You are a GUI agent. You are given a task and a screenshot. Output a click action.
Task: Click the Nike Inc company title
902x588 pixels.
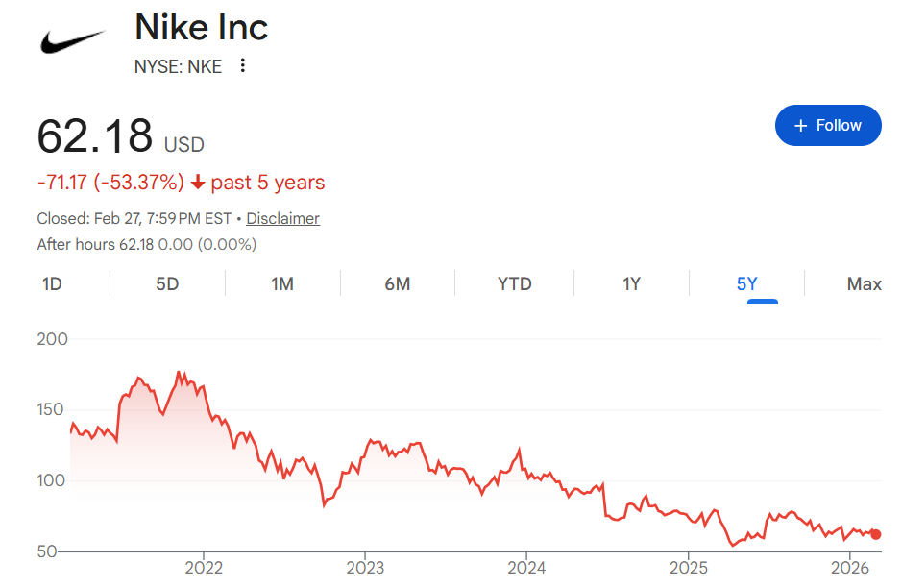click(x=201, y=27)
